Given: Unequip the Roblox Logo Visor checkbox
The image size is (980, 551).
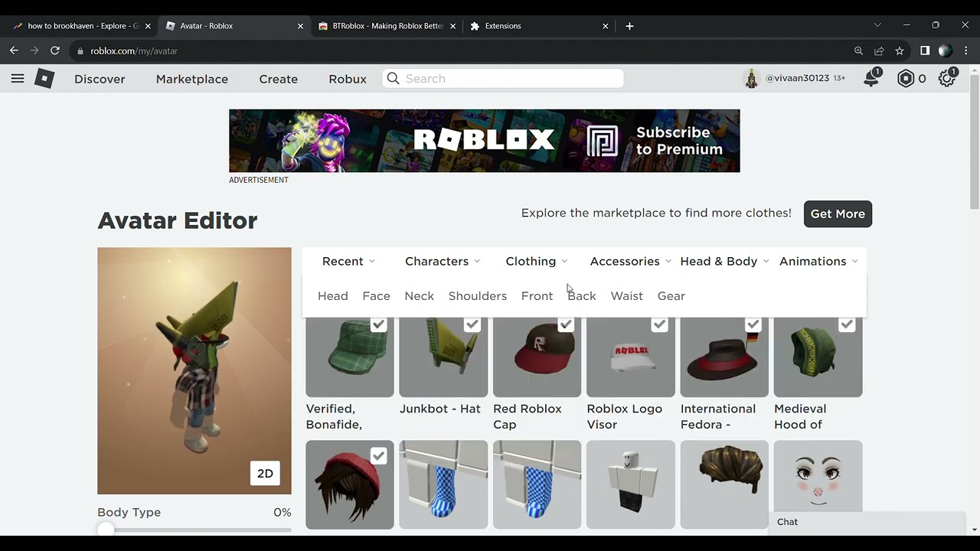Looking at the screenshot, I should 659,325.
